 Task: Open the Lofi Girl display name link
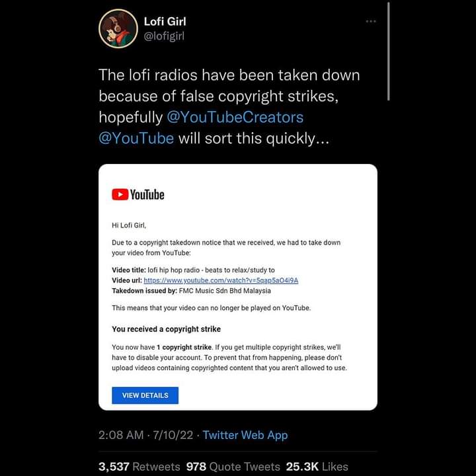pos(165,21)
